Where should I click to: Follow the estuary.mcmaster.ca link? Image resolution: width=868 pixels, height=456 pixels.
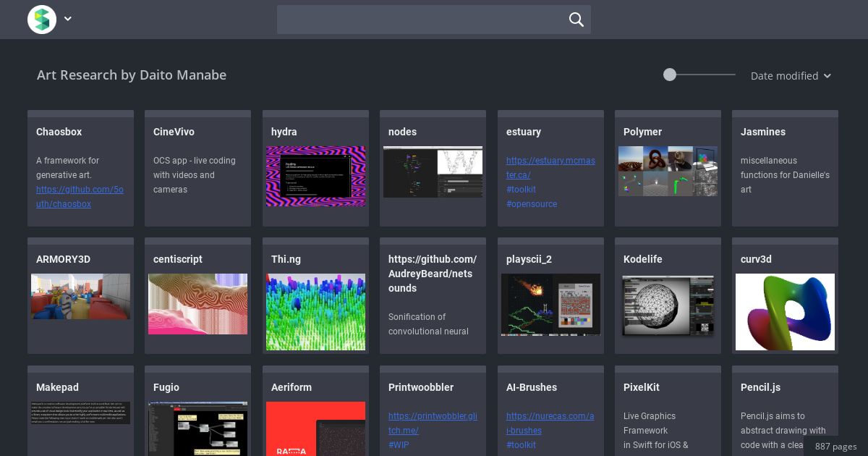point(550,168)
